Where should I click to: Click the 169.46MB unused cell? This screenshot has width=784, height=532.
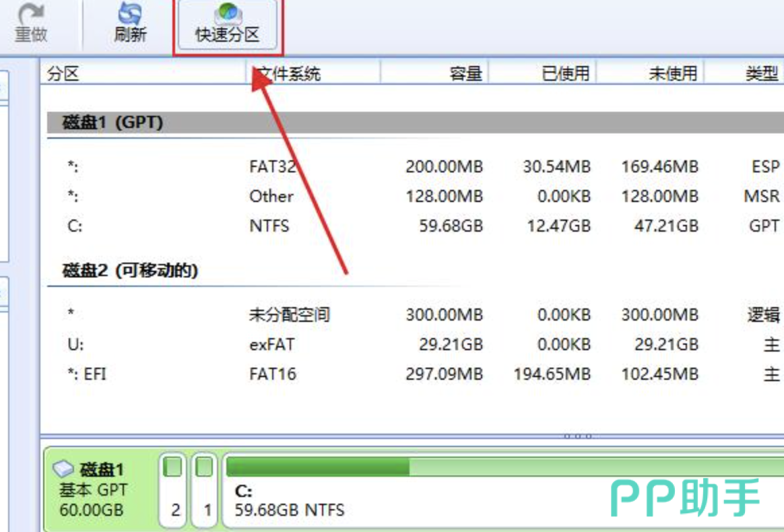coord(660,166)
